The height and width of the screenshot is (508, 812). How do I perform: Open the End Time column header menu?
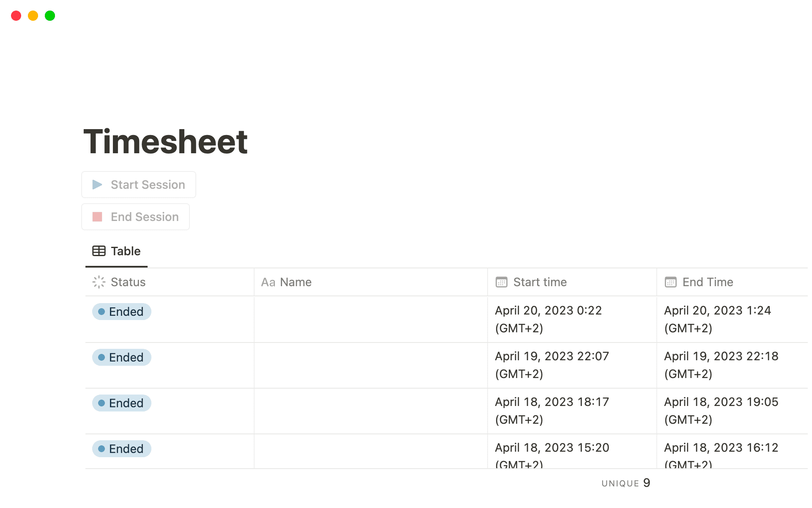[708, 282]
